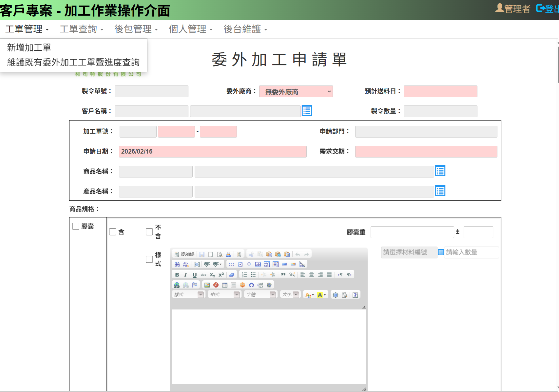
Task: Apply subscript formatting
Action: point(212,275)
